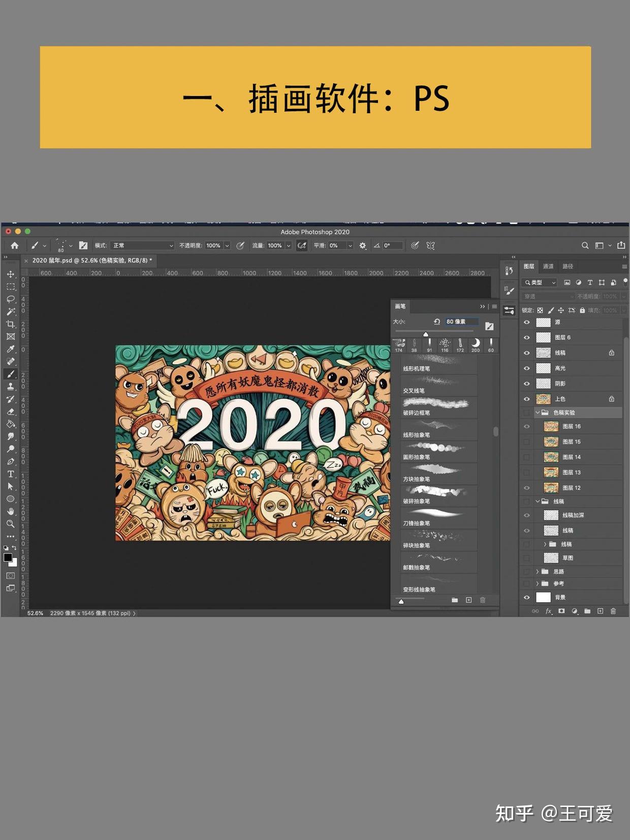
Task: Open the blend mode 正常 dropdown
Action: click(x=142, y=245)
